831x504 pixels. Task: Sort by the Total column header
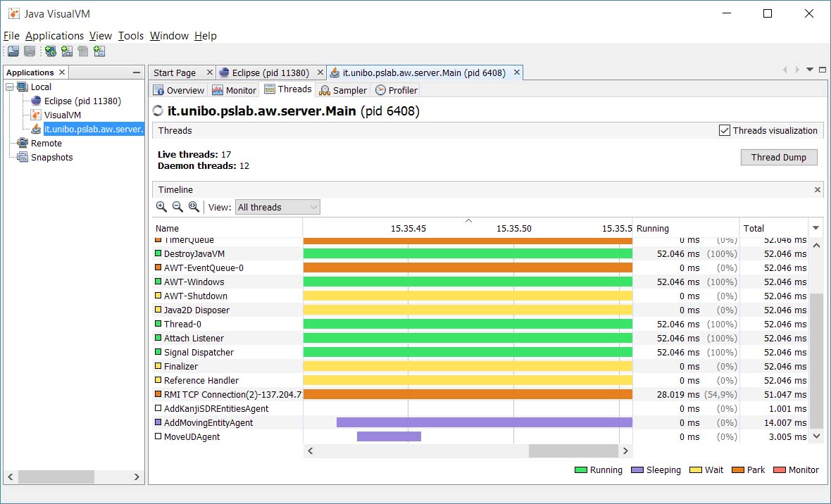[773, 228]
